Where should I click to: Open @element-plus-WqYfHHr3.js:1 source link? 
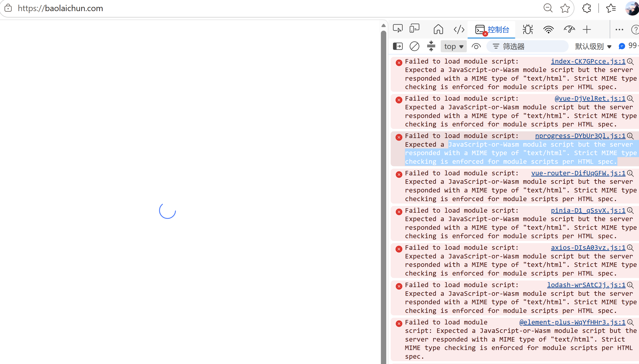coord(572,322)
